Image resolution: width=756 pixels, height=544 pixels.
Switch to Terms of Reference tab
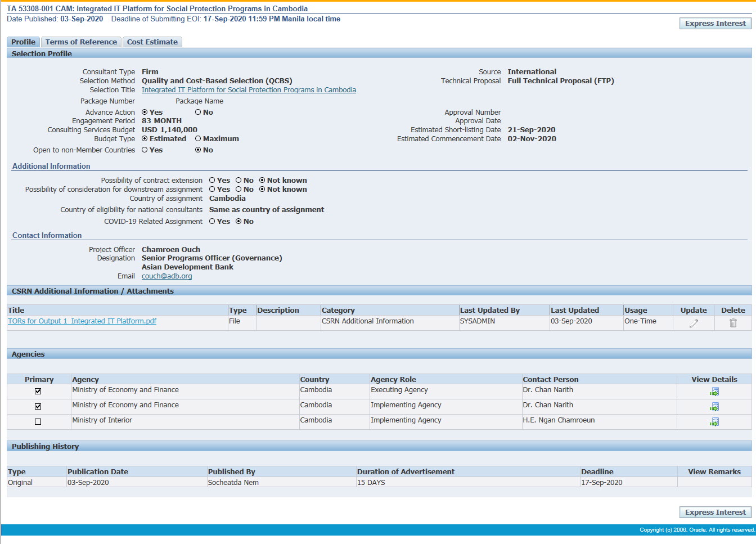tap(81, 42)
